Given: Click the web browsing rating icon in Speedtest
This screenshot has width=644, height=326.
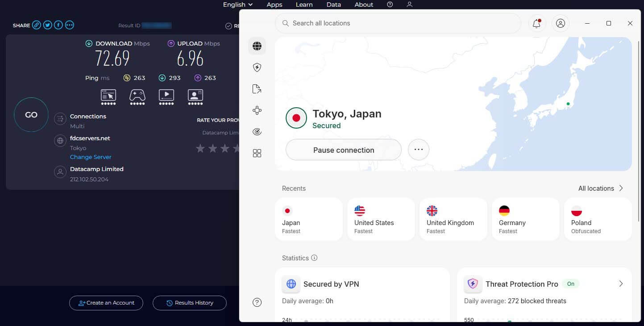Looking at the screenshot, I should pyautogui.click(x=108, y=95).
